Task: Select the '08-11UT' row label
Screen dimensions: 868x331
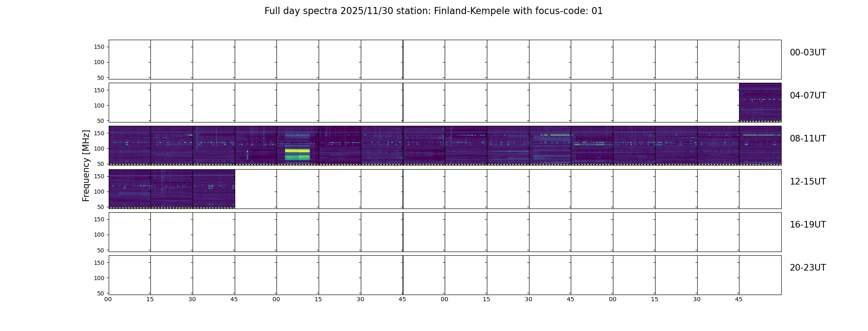Action: pos(808,139)
